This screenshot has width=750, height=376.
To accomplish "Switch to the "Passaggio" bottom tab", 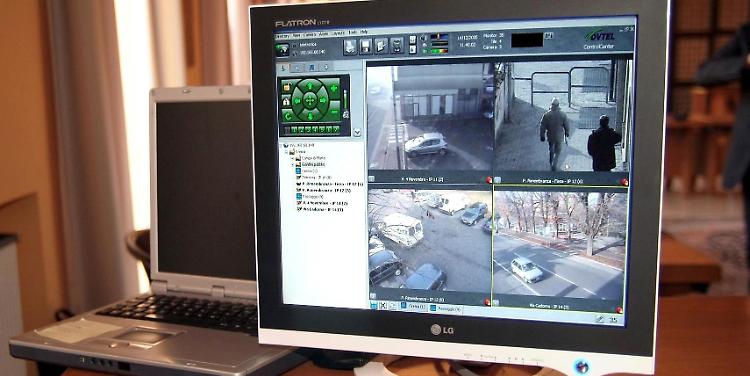I will tap(445, 309).
